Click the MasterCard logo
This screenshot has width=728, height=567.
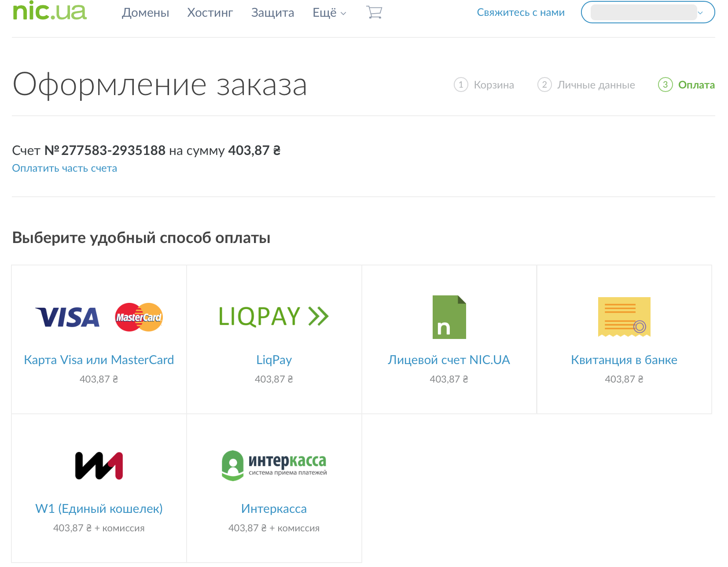(139, 317)
